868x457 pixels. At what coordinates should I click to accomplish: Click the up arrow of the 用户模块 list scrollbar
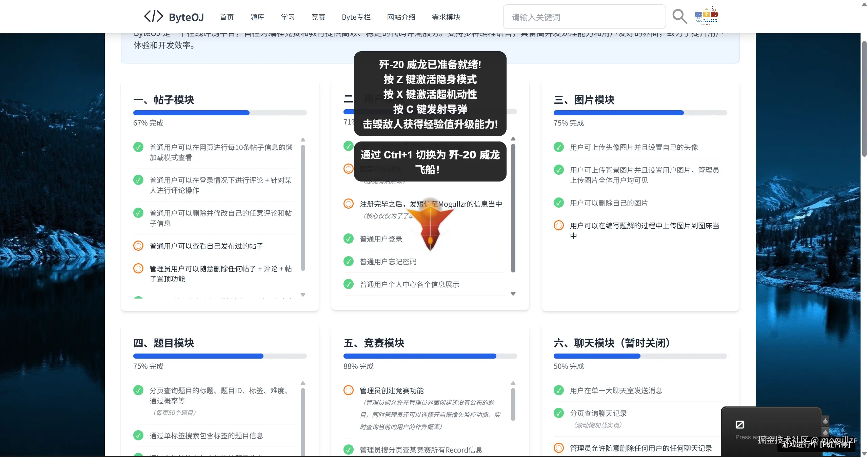tap(513, 139)
